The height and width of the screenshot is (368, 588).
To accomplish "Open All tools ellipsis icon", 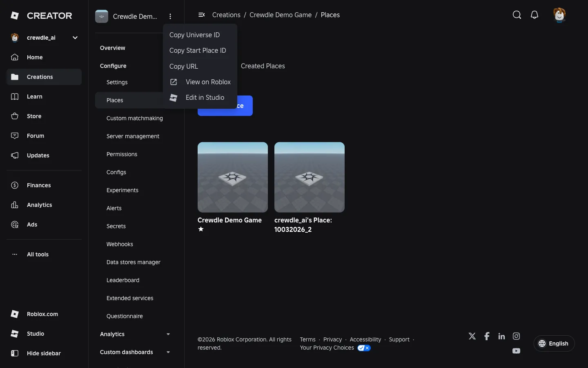I will (x=15, y=254).
